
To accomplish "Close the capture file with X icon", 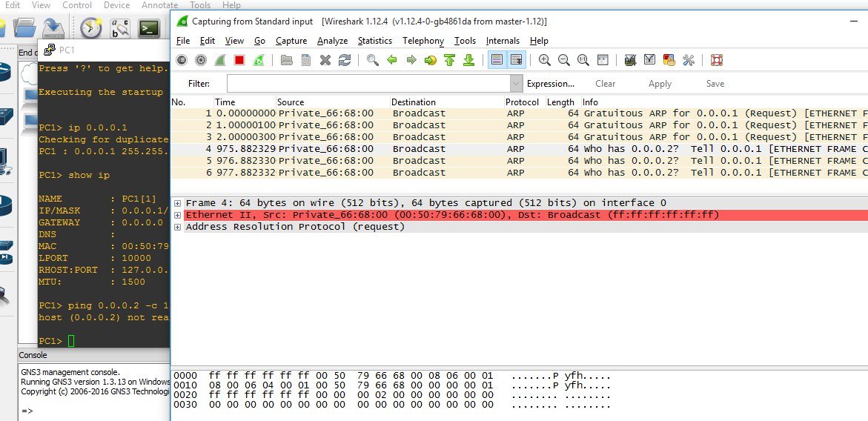I will point(325,60).
